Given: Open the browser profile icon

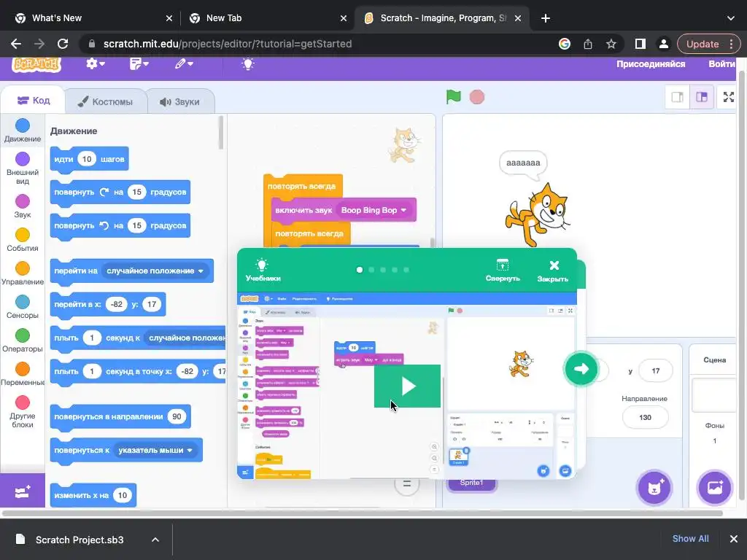Looking at the screenshot, I should click(663, 44).
